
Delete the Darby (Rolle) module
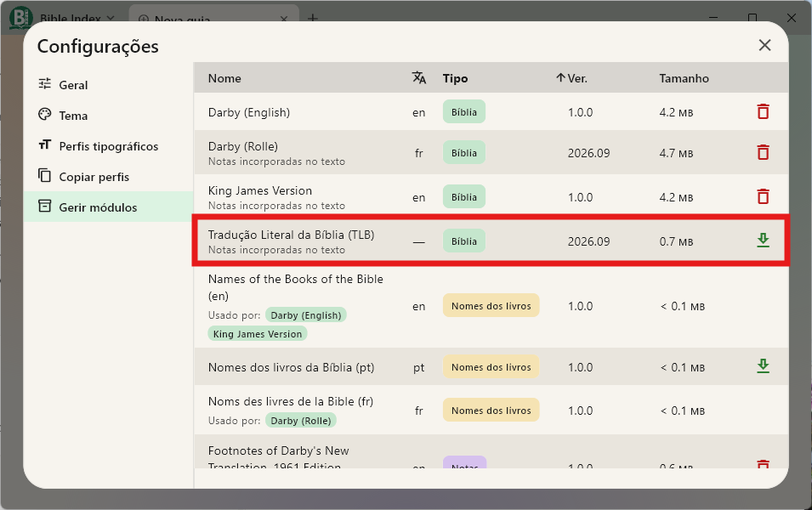(x=763, y=153)
